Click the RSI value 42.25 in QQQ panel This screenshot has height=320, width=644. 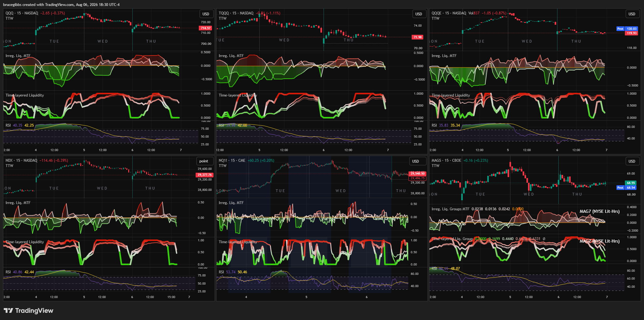pyautogui.click(x=29, y=125)
